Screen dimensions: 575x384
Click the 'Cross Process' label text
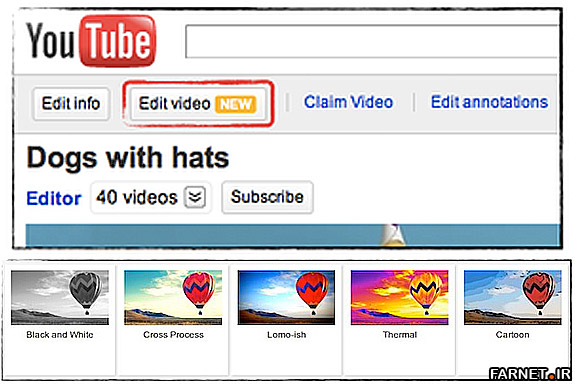click(173, 334)
